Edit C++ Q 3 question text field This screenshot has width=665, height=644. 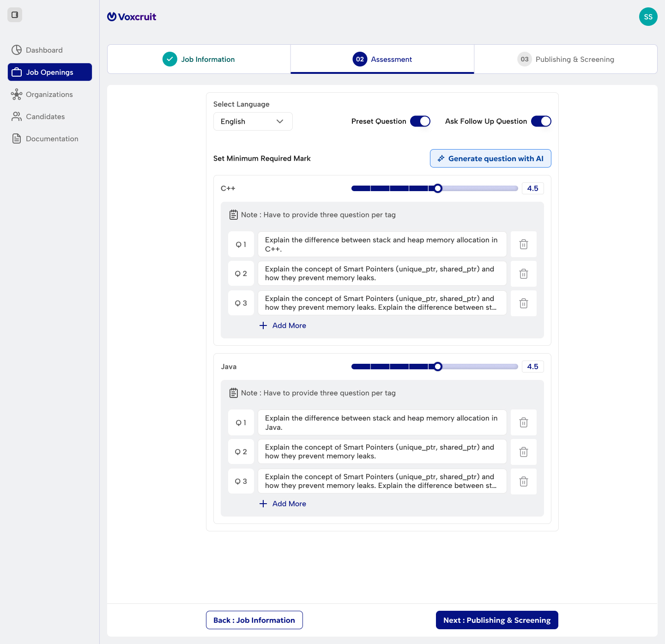pyautogui.click(x=382, y=303)
